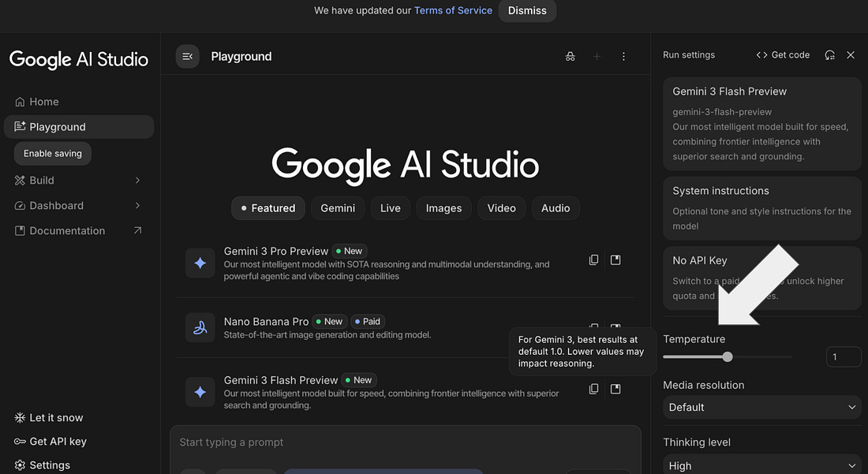Select the Live filter tab
Image resolution: width=868 pixels, height=474 pixels.
tap(391, 208)
